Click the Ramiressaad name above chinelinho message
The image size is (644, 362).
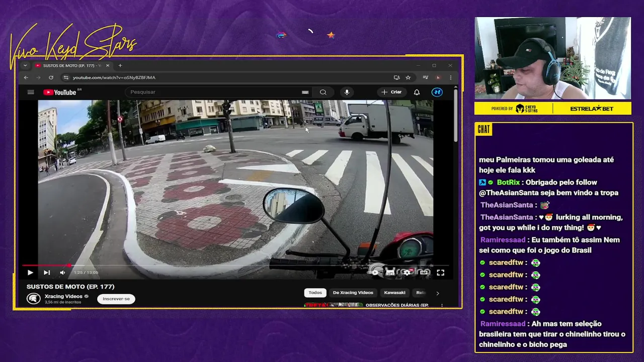[503, 324]
